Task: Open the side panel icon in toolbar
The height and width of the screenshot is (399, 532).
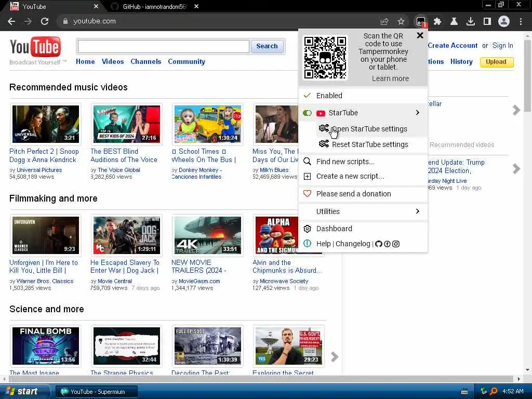Action: click(487, 21)
